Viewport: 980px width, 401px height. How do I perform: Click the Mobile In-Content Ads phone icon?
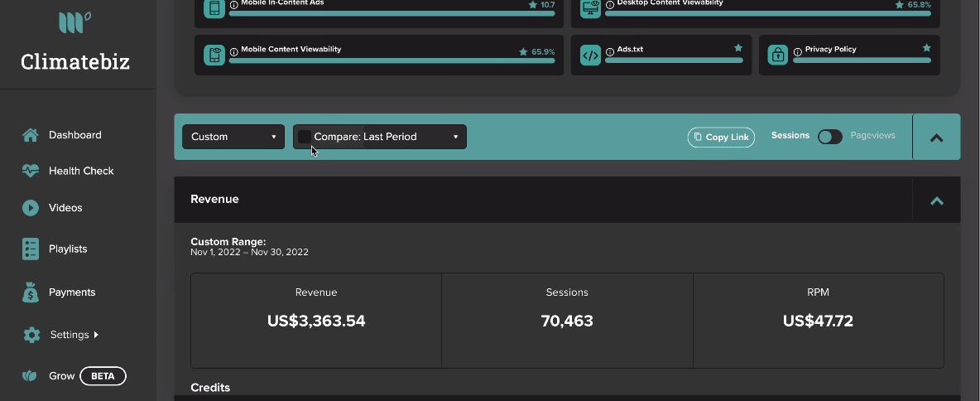(214, 8)
